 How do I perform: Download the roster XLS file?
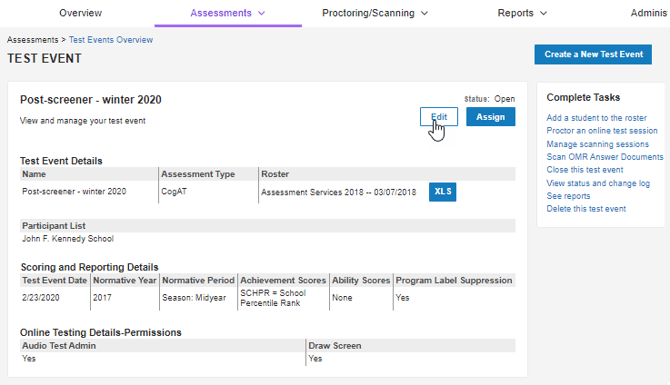(442, 192)
